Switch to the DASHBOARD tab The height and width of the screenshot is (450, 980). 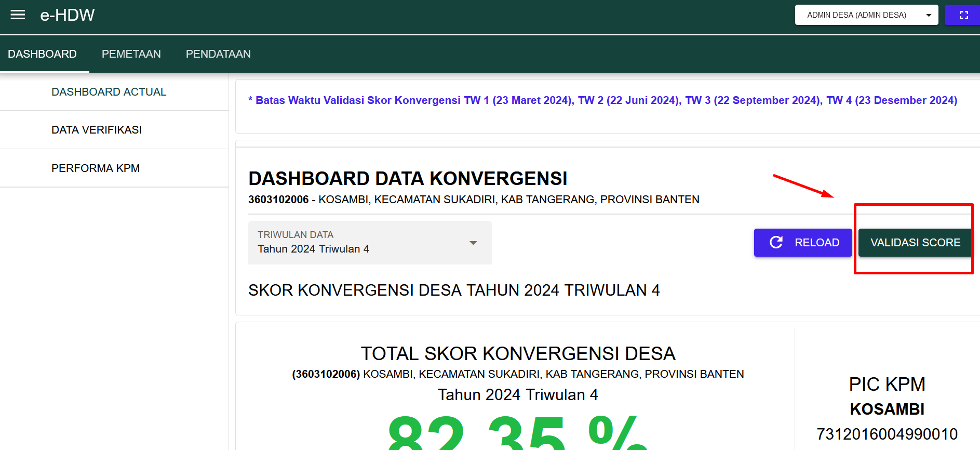[43, 54]
